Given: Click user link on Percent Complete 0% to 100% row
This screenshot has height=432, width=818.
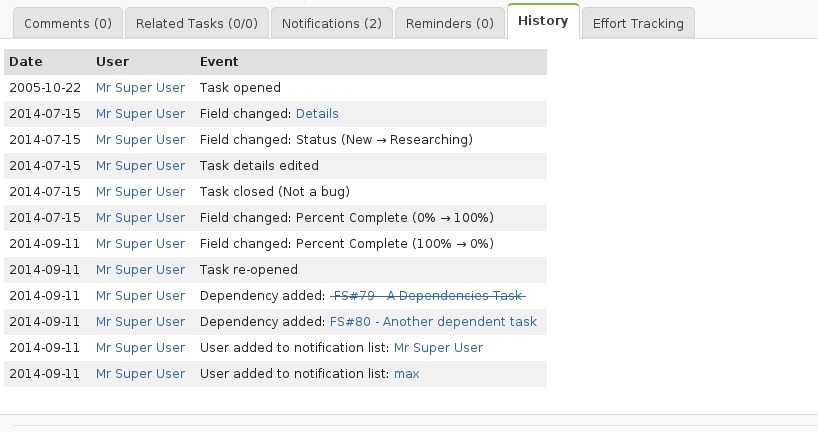Looking at the screenshot, I should coord(140,218).
